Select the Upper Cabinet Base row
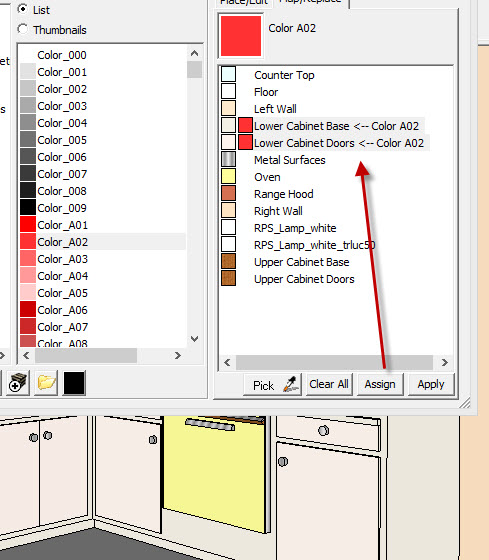 point(301,262)
